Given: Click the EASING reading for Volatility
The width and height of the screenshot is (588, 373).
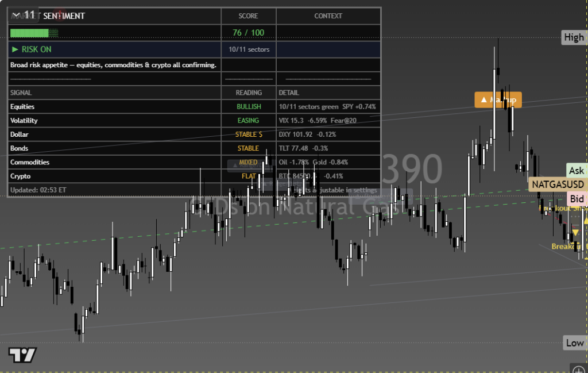Looking at the screenshot, I should [x=248, y=121].
